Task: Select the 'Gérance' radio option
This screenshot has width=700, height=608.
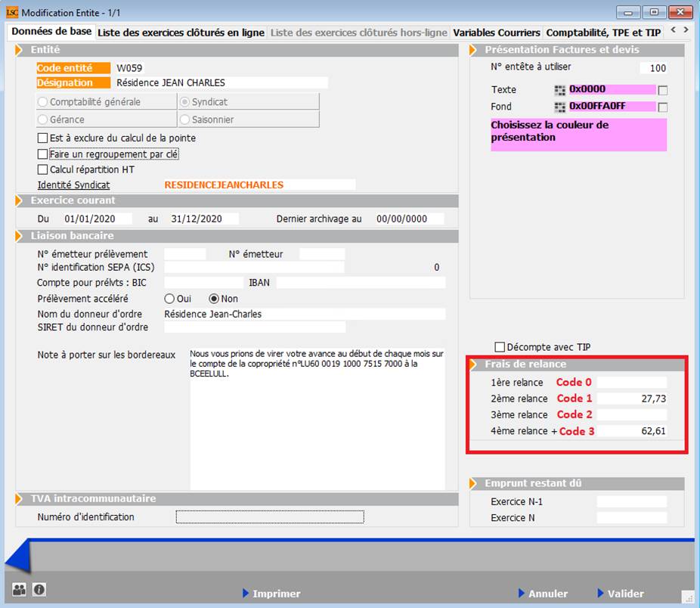Action: (43, 119)
